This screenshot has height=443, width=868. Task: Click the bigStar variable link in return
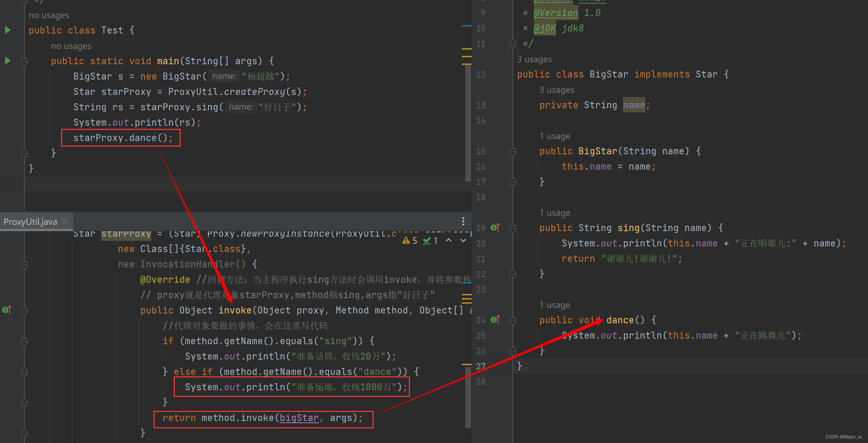tap(299, 418)
